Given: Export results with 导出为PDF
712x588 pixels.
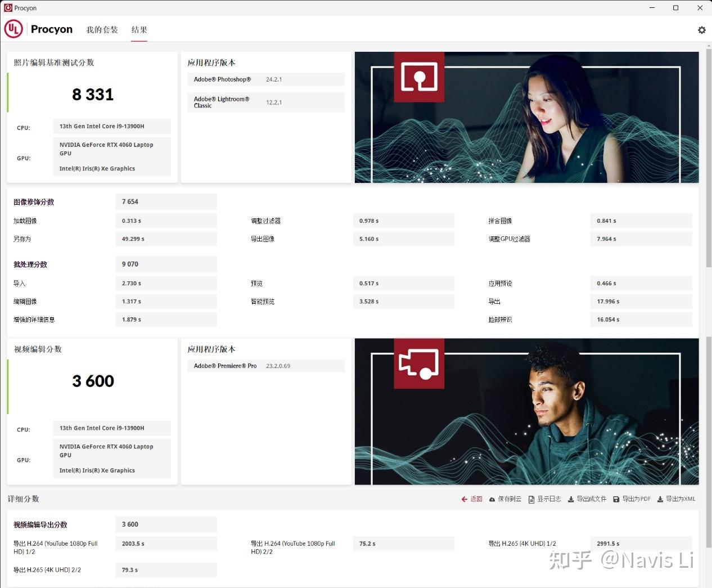Looking at the screenshot, I should click(632, 499).
